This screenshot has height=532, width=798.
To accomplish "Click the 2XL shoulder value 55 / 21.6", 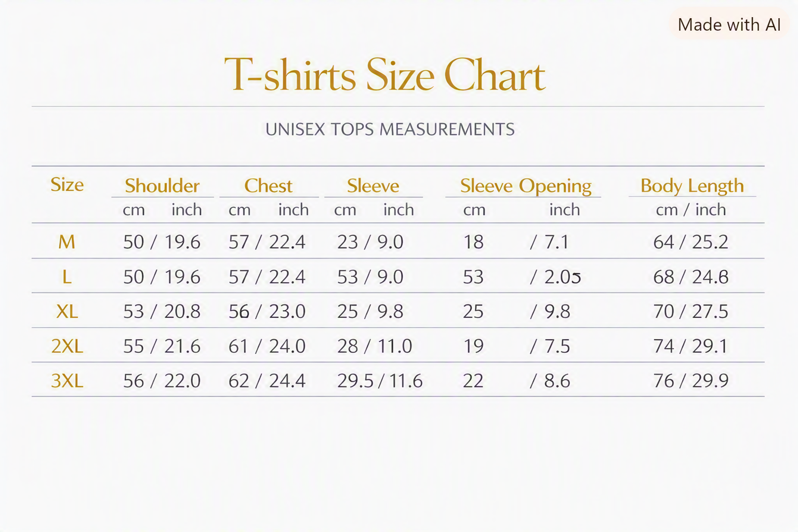I will tap(162, 346).
